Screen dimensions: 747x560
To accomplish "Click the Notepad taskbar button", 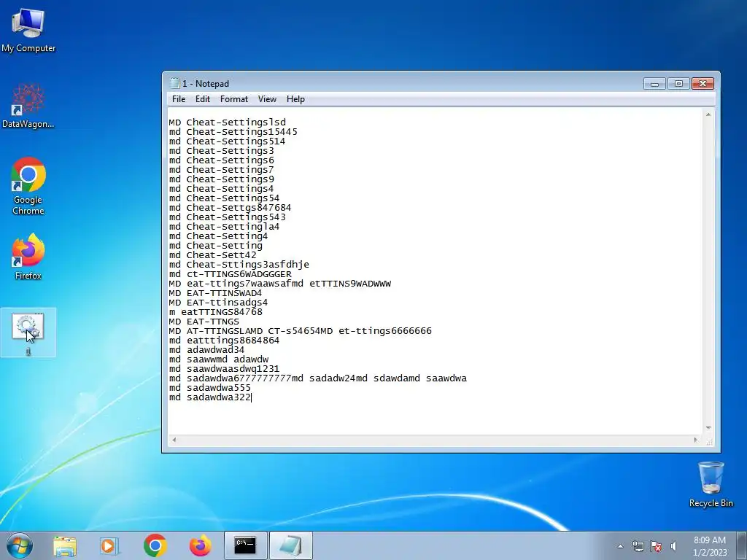I will 291,545.
